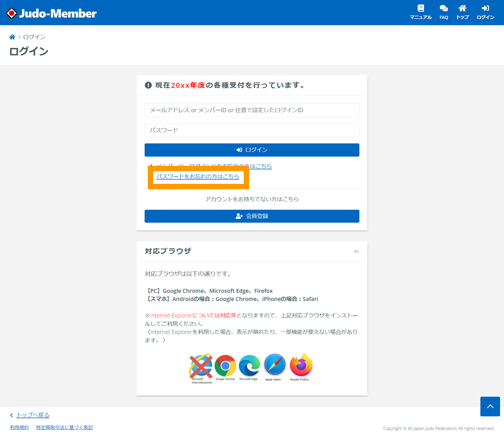
Task: Open the 利用規約 terms link
Action: (x=19, y=427)
